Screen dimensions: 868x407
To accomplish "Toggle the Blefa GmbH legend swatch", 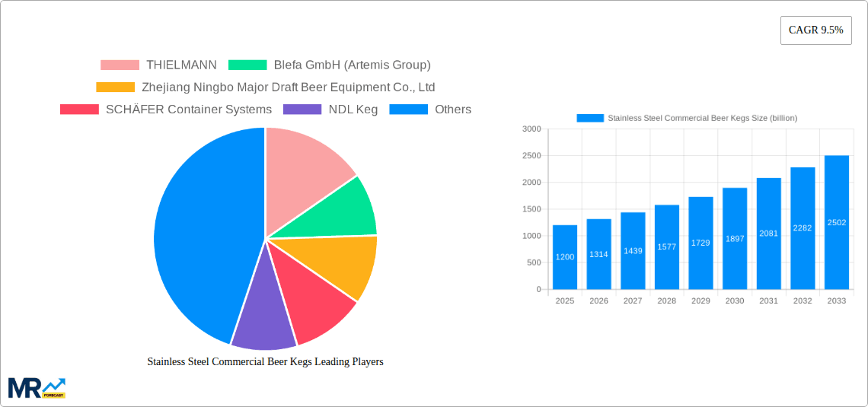I will click(x=247, y=65).
